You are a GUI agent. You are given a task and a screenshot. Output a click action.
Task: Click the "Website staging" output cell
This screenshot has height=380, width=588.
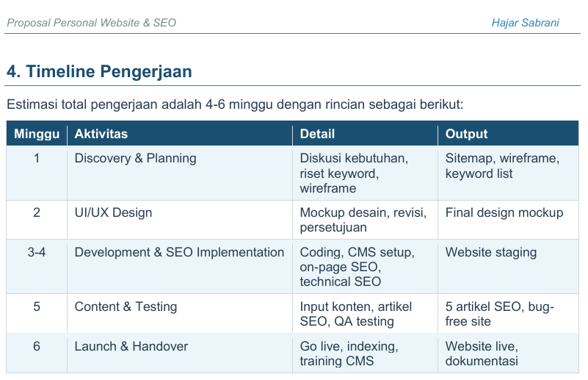point(490,252)
